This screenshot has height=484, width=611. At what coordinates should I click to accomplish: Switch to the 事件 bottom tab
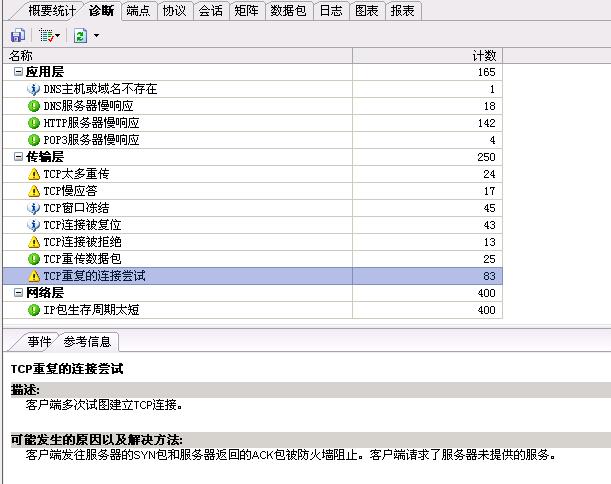39,342
